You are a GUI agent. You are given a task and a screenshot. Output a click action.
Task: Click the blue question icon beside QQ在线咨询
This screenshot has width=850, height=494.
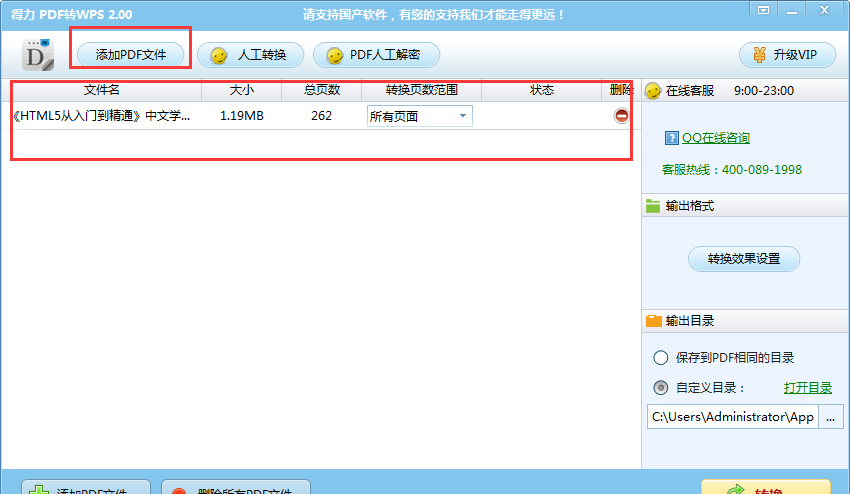click(x=671, y=138)
